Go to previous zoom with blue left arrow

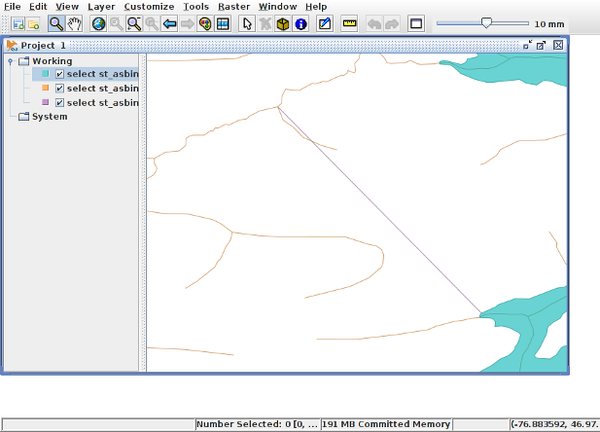169,23
